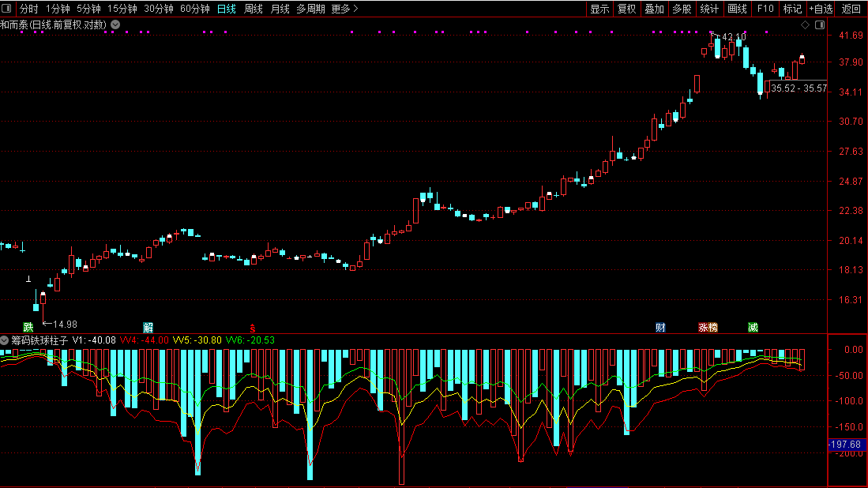Click the 42.10 high price label
Image resolution: width=868 pixels, height=488 pixels.
click(x=734, y=36)
